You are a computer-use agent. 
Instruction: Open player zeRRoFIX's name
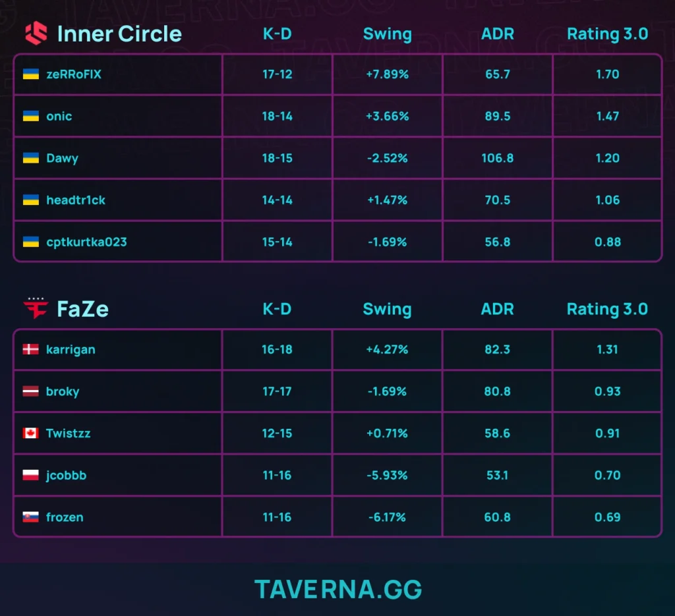coord(74,74)
